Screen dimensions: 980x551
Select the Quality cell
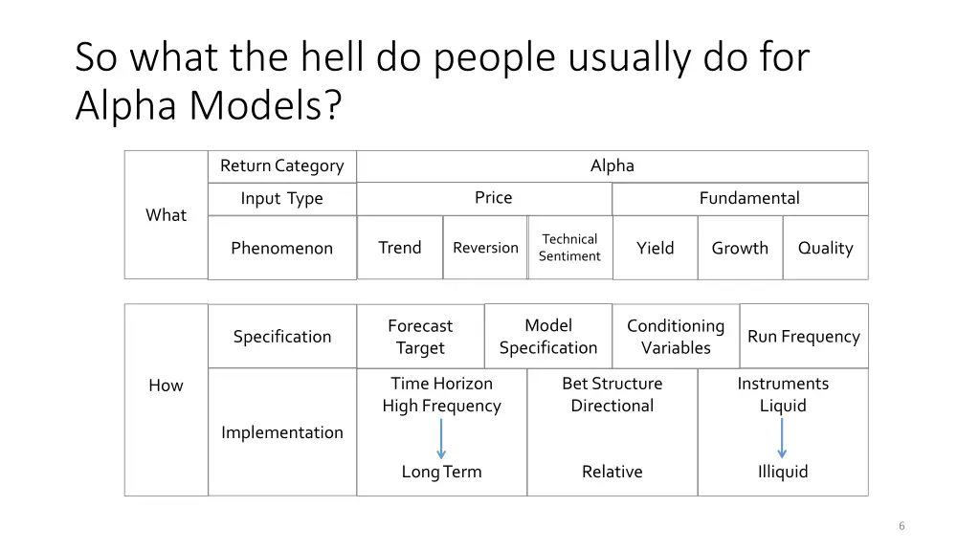pos(826,248)
